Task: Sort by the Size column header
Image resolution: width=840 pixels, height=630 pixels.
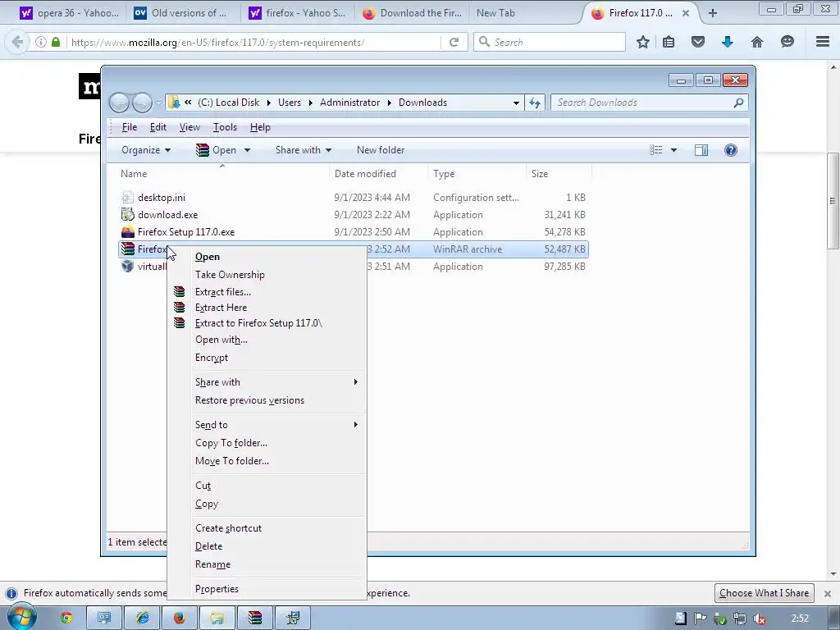Action: pyautogui.click(x=559, y=174)
